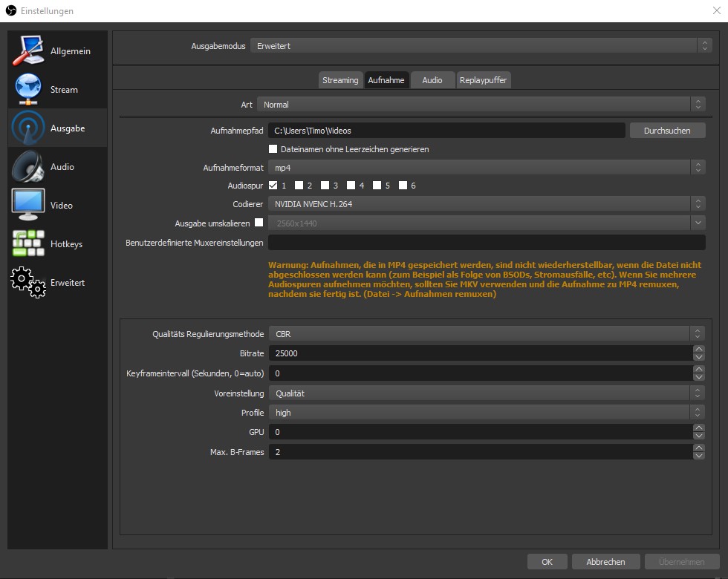The height and width of the screenshot is (579, 728).
Task: Click the Aufnahmepfad path field
Action: point(446,131)
